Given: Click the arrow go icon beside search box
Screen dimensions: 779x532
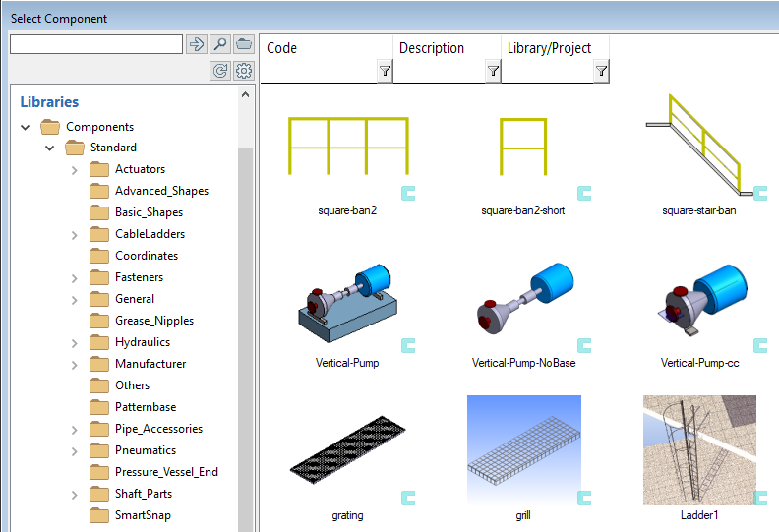Looking at the screenshot, I should (x=196, y=44).
